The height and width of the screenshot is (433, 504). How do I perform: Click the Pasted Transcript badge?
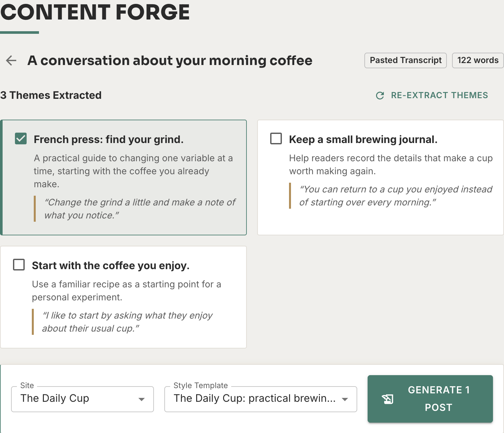[406, 60]
